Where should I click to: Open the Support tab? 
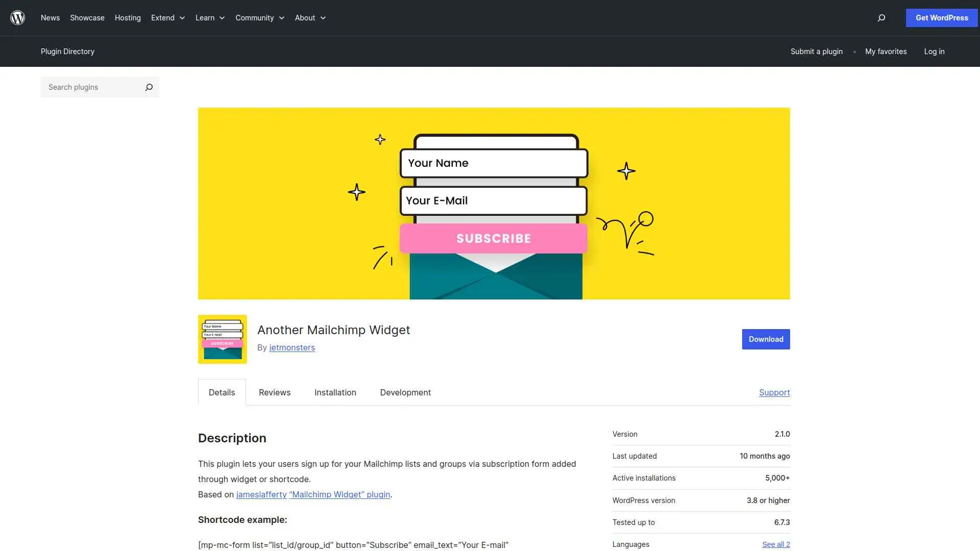click(x=774, y=392)
